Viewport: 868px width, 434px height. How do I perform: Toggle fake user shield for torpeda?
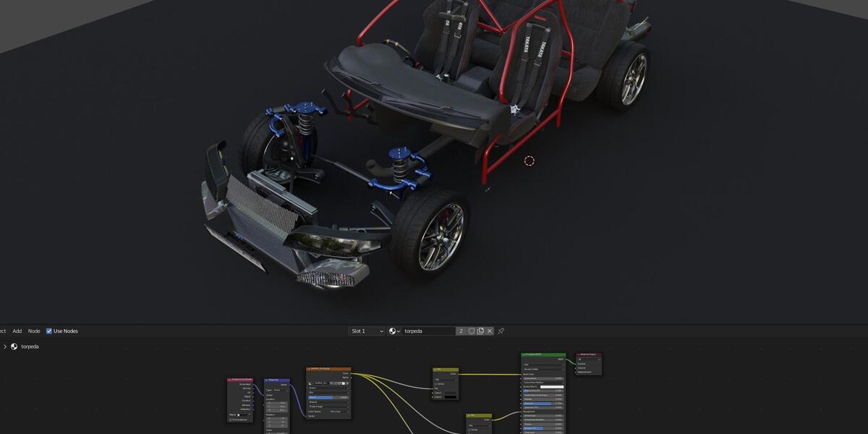[472, 331]
